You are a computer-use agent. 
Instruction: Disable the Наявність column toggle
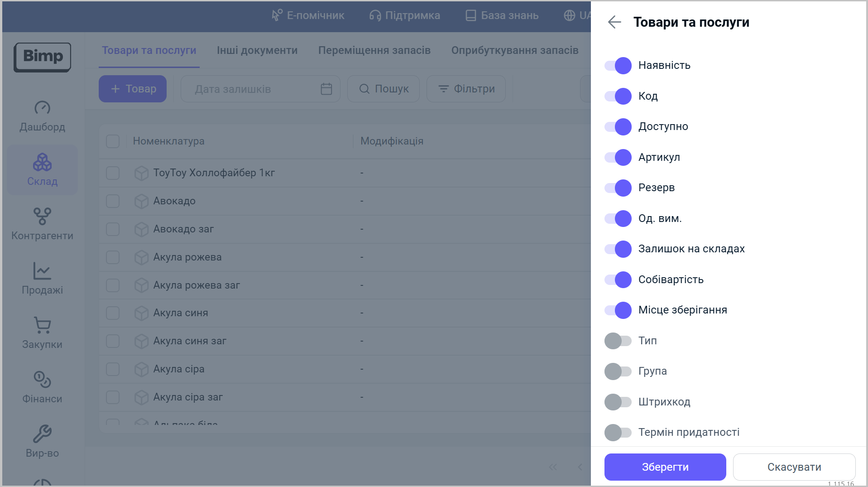tap(618, 66)
